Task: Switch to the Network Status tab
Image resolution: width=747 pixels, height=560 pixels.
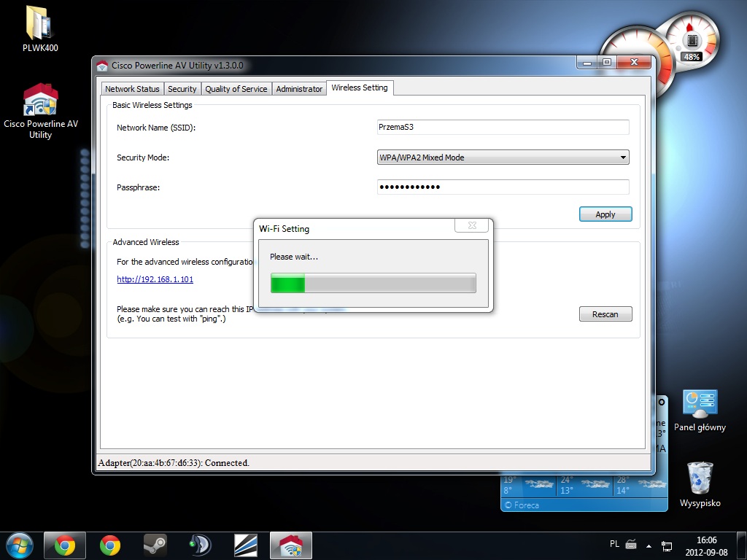Action: coord(132,88)
